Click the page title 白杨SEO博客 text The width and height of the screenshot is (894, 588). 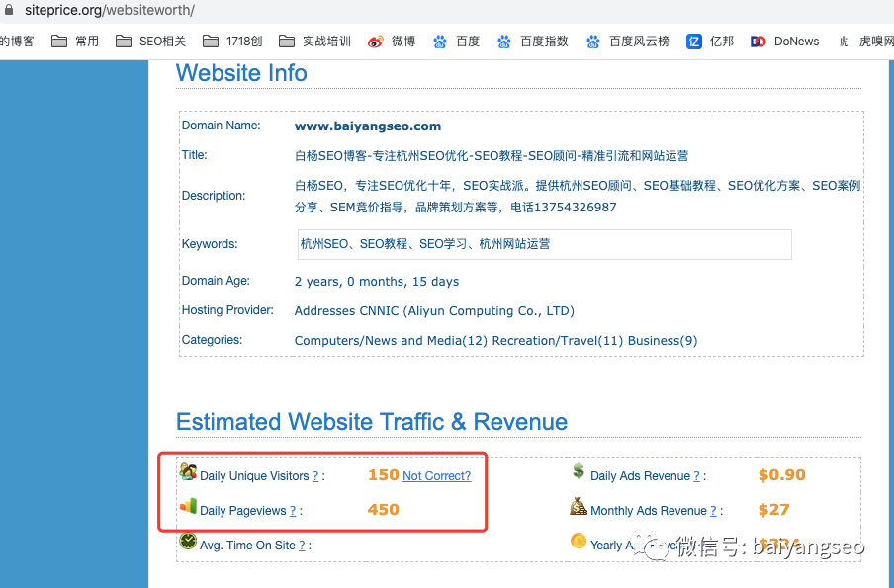tap(492, 155)
